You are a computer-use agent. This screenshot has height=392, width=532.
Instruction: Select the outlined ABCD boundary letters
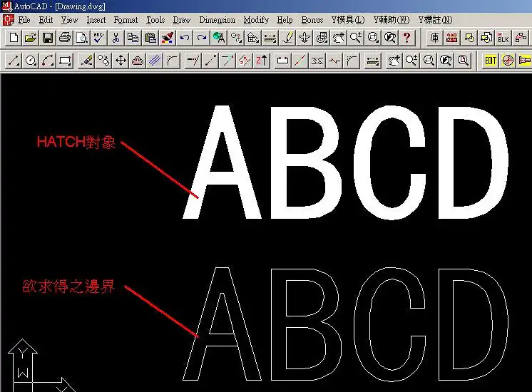pyautogui.click(x=345, y=324)
